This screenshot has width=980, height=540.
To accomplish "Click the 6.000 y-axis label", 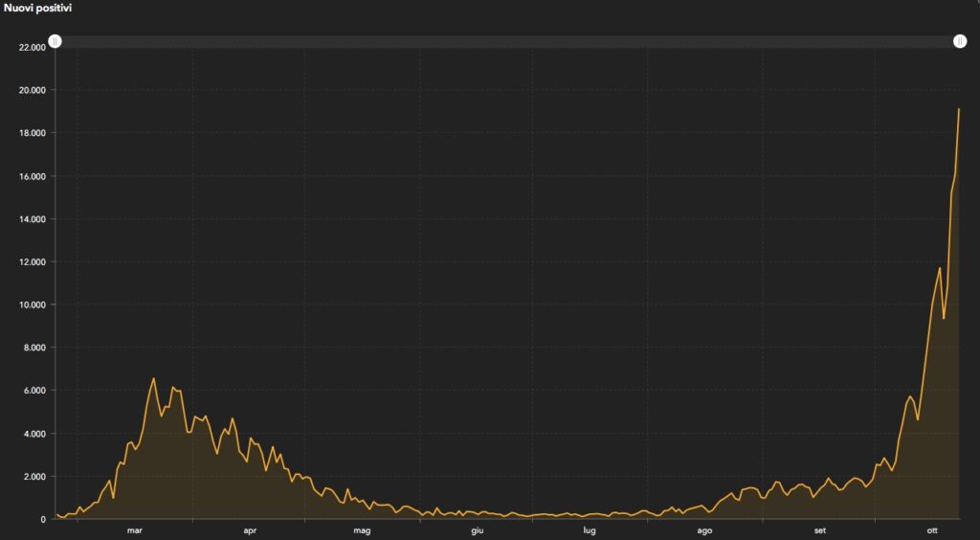I will [x=34, y=391].
